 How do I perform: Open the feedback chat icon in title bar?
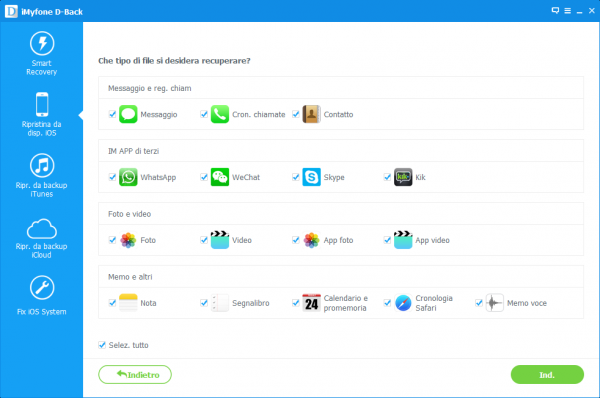pyautogui.click(x=555, y=10)
